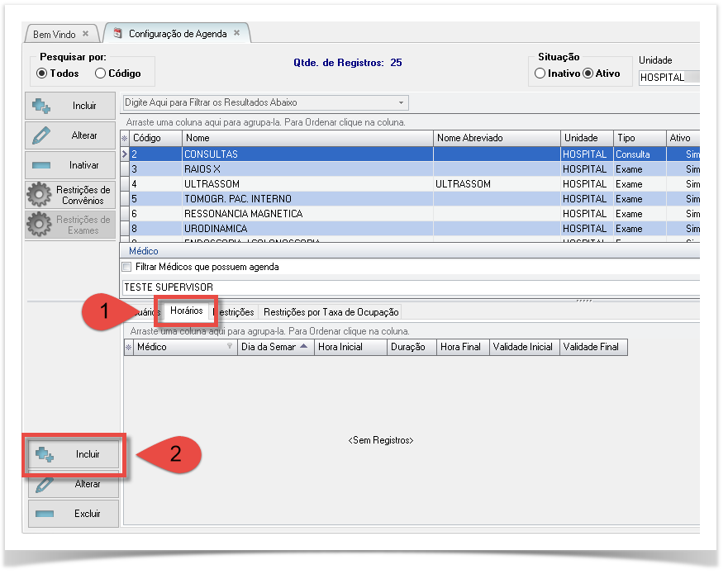Click the top Alterar pencil icon
Image resolution: width=728 pixels, height=574 pixels.
coord(42,135)
